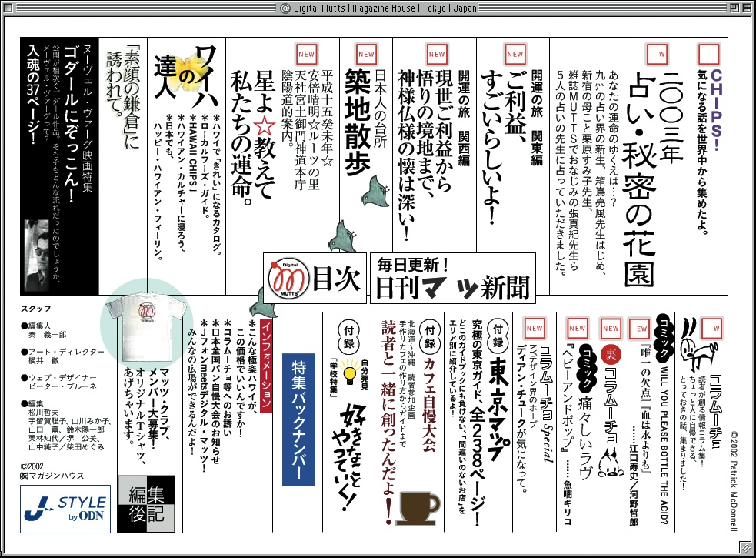Open 二〇〇三年 占い・秘密の花園 heading

[x=653, y=179]
